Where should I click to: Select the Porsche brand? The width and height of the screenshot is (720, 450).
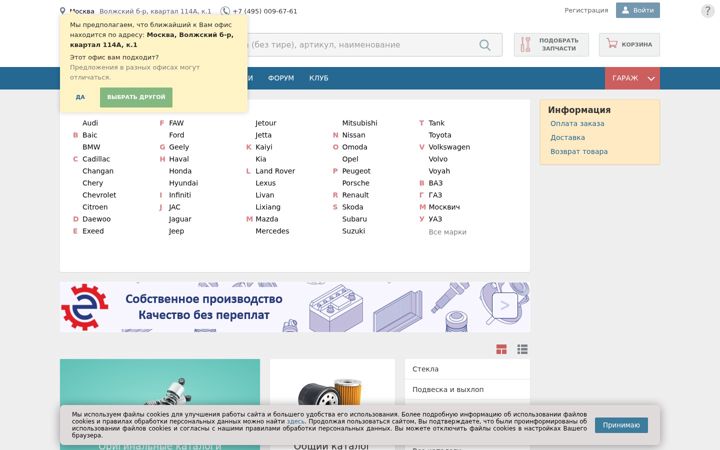click(355, 183)
